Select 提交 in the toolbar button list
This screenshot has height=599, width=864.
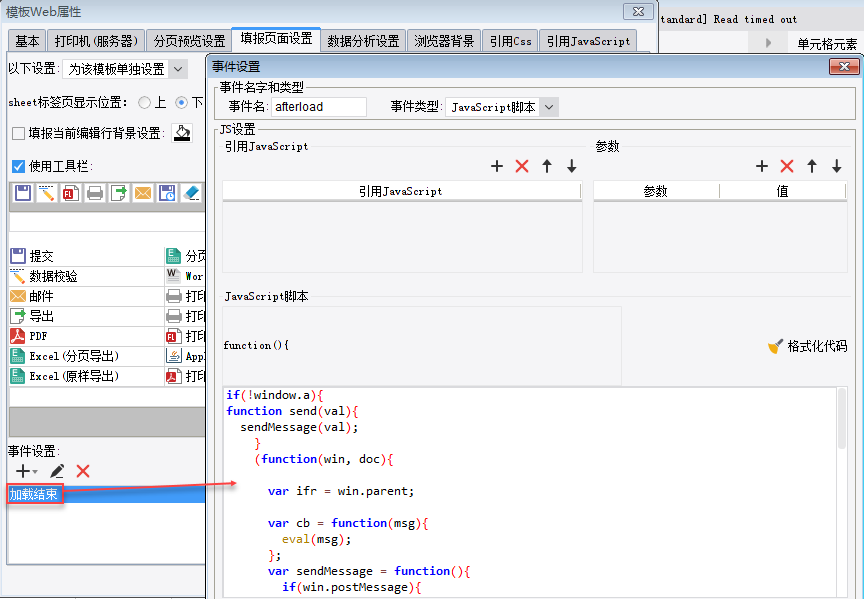(x=87, y=256)
